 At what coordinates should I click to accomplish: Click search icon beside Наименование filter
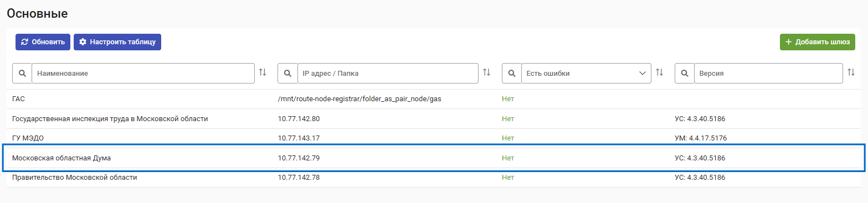tap(22, 73)
